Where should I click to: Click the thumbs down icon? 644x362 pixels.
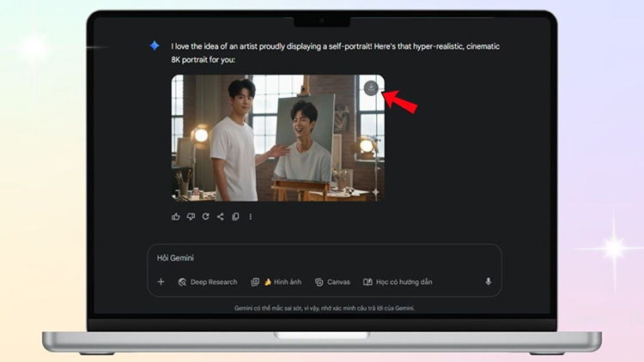[x=191, y=217]
